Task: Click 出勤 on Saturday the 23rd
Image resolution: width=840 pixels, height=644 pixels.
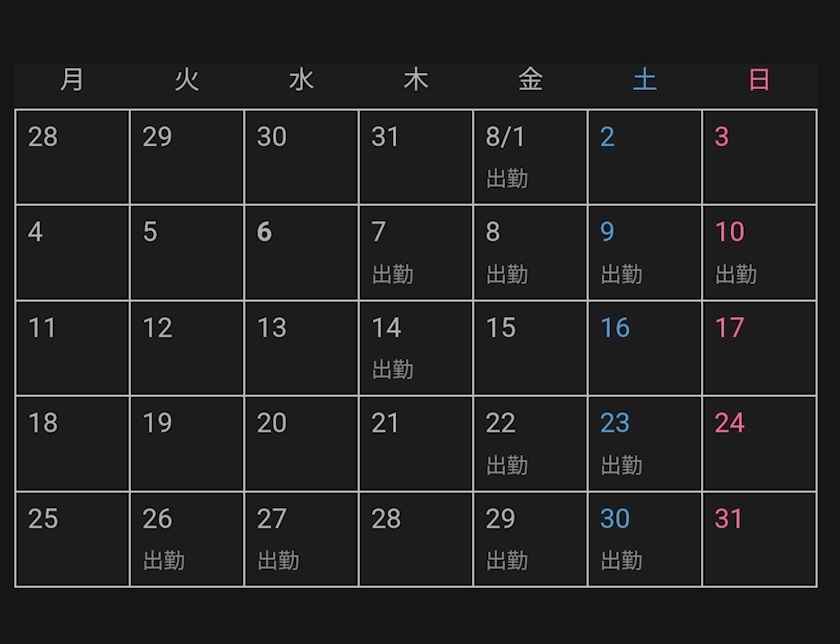Action: click(622, 466)
